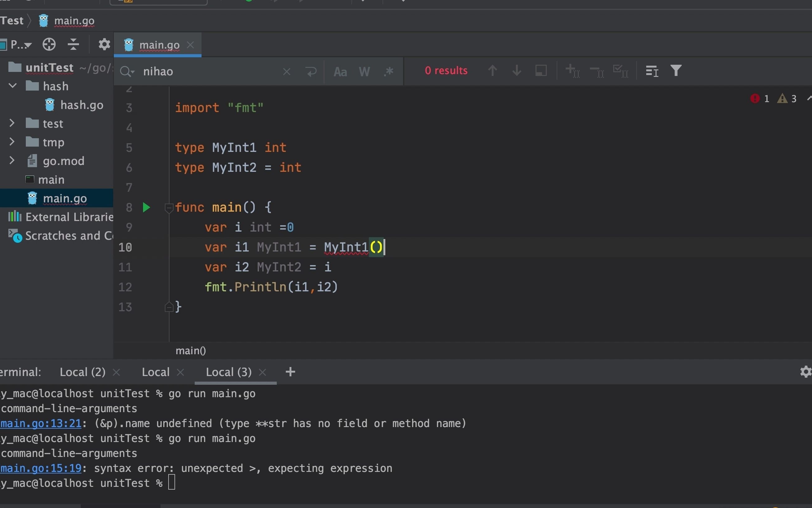
Task: Click the green run gutter icon beside main()
Action: 146,207
